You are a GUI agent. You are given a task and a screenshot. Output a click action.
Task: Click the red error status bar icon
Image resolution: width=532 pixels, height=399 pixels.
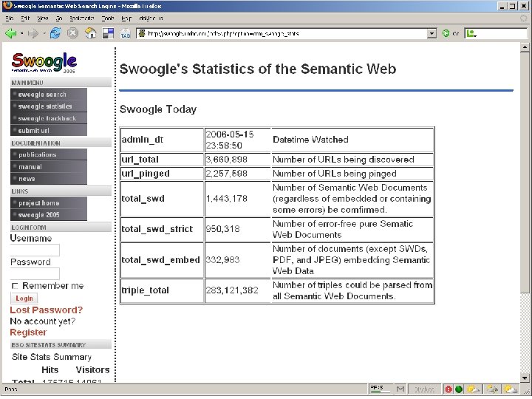point(449,389)
